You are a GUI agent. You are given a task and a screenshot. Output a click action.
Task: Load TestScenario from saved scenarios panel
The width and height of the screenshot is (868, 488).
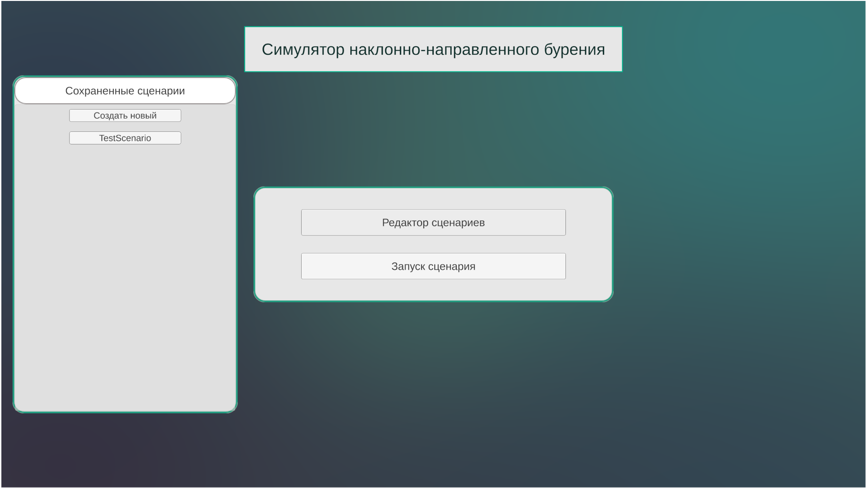click(x=125, y=138)
